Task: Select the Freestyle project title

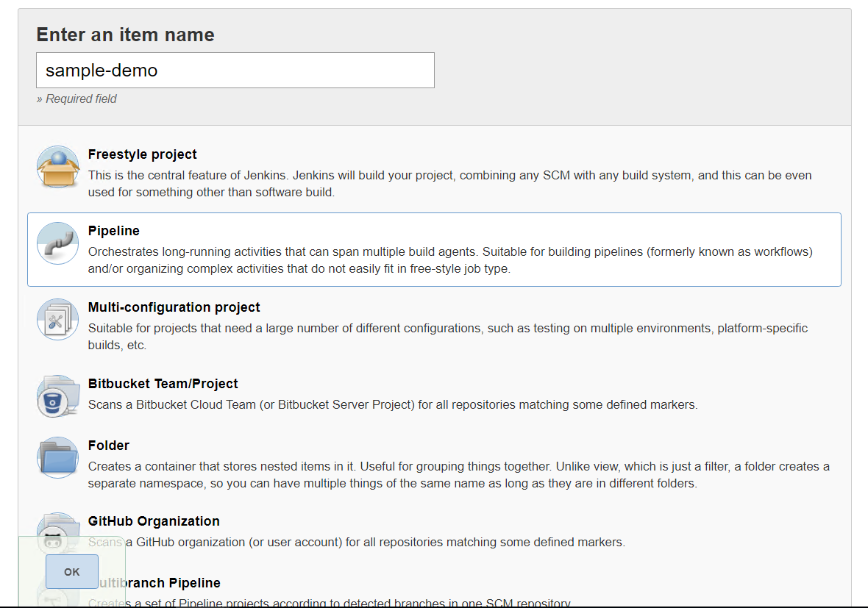Action: pos(142,154)
